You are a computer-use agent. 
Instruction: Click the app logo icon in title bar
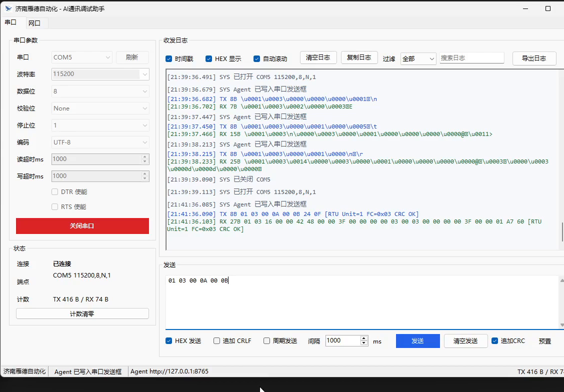pyautogui.click(x=8, y=8)
